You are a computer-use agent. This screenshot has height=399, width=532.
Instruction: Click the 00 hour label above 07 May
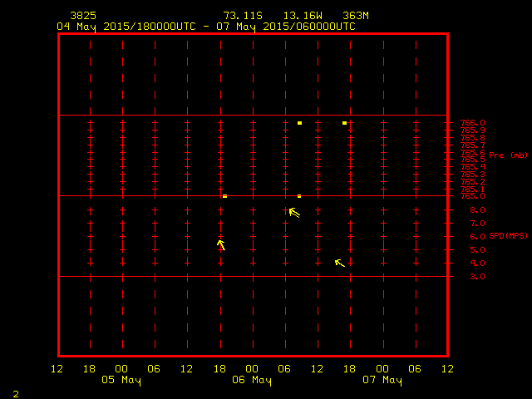(382, 369)
